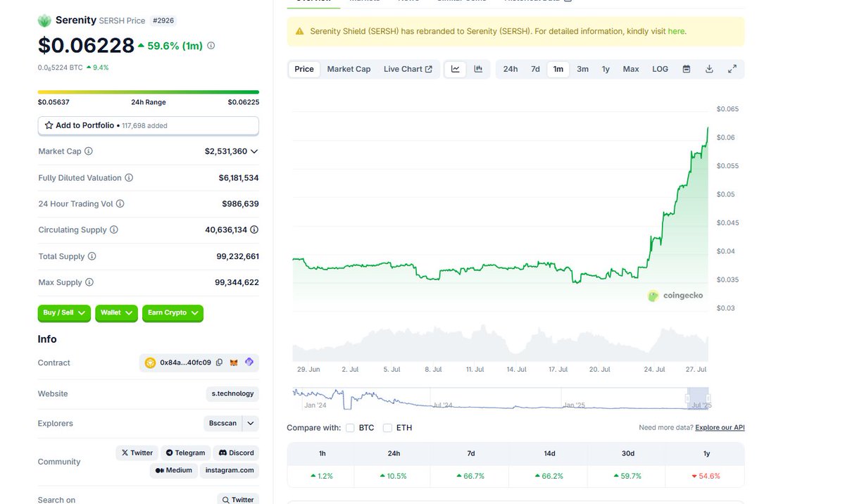Search on Twitter button

click(x=238, y=499)
